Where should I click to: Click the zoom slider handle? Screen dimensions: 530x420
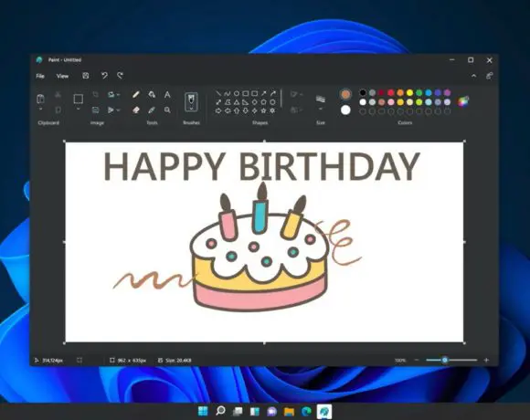[445, 360]
